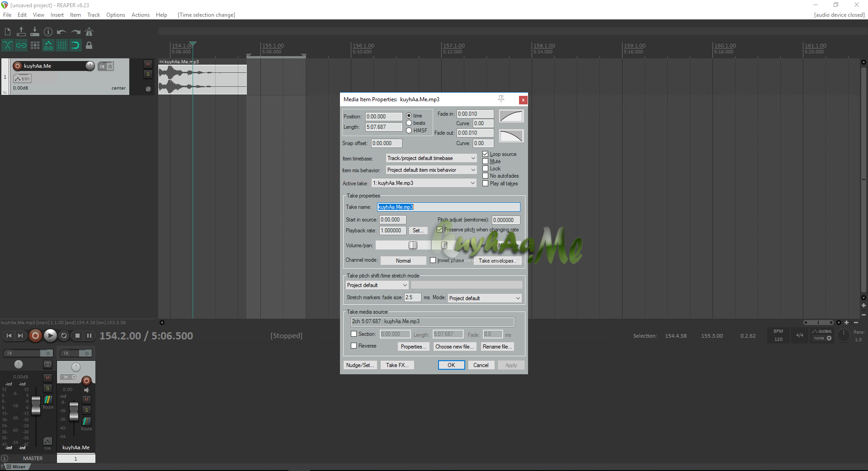Open the Track menu
The image size is (868, 471).
[94, 15]
